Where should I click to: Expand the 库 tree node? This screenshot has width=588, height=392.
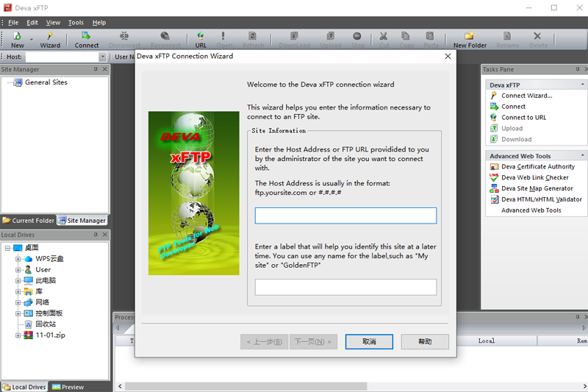[x=18, y=291]
